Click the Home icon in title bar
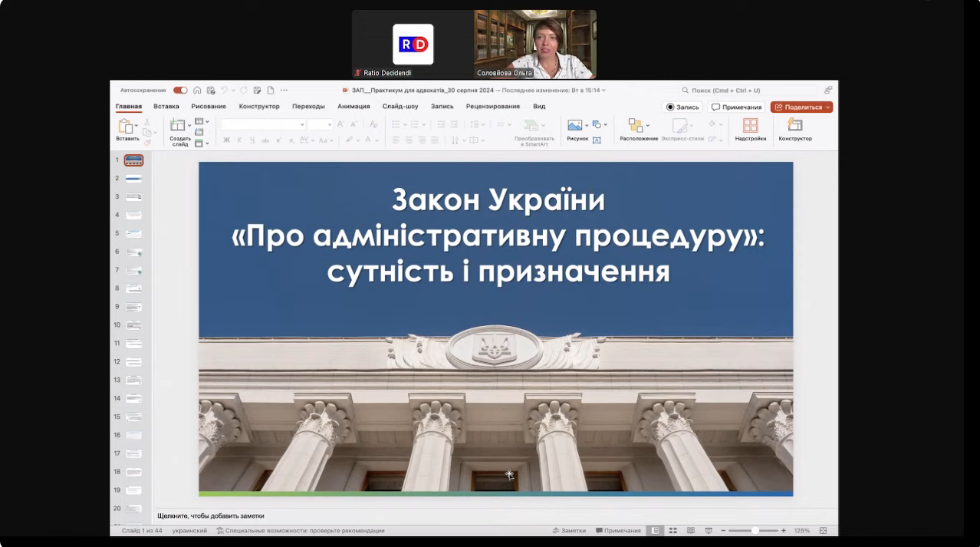This screenshot has width=980, height=547. pyautogui.click(x=197, y=90)
